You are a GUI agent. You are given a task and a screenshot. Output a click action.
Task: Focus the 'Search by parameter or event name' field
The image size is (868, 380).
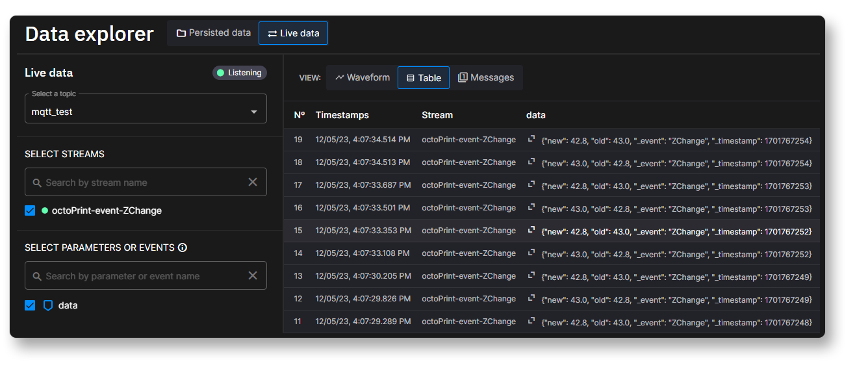(x=146, y=276)
